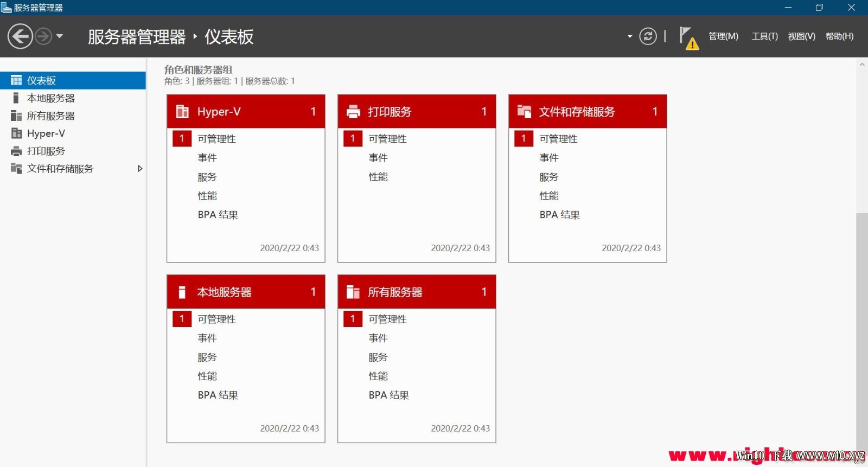Click the 文件和存储服务 tile header icon
Viewport: 868px width, 467px height.
(x=524, y=112)
